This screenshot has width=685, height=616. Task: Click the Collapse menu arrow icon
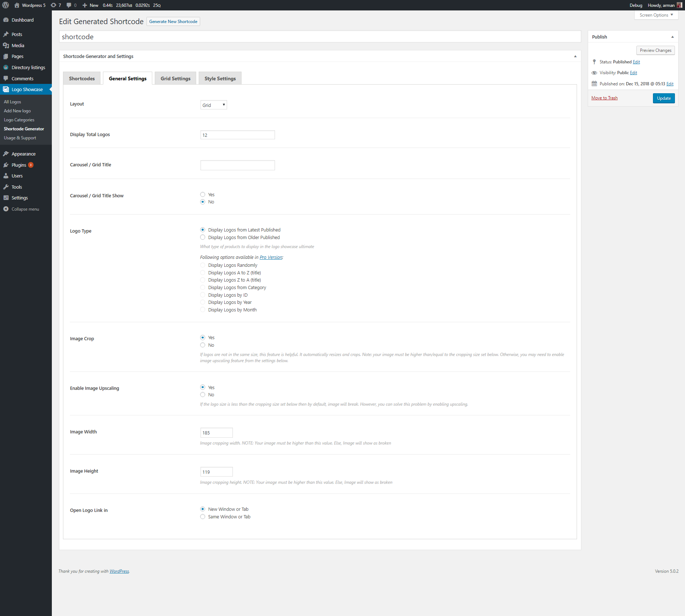(6, 209)
